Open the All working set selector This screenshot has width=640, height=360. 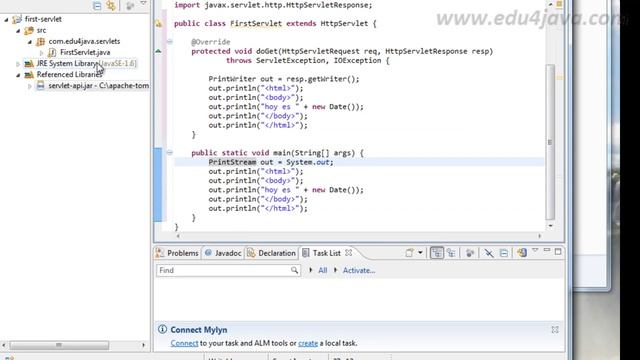coord(322,270)
